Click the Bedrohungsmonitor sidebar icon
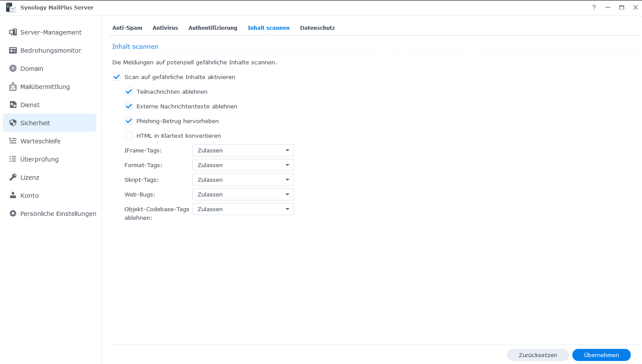Screen dimensions: 642x364 [x=13, y=51]
